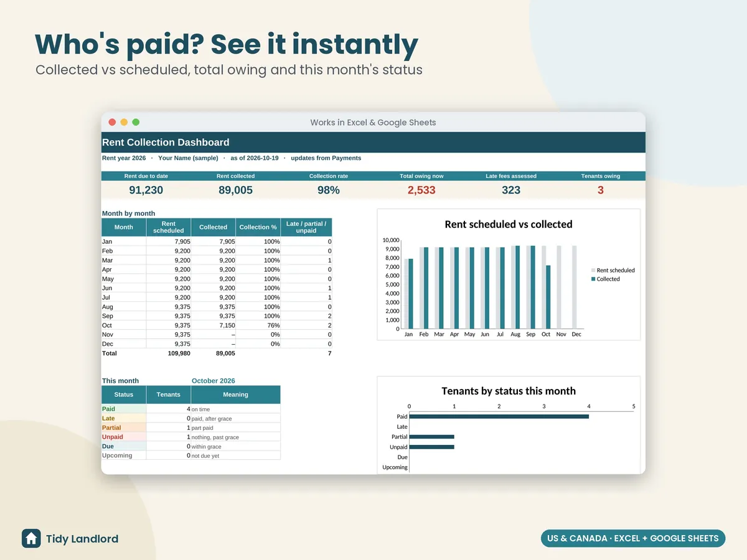The height and width of the screenshot is (560, 747).
Task: Select the Unpaid status cell
Action: 124,437
